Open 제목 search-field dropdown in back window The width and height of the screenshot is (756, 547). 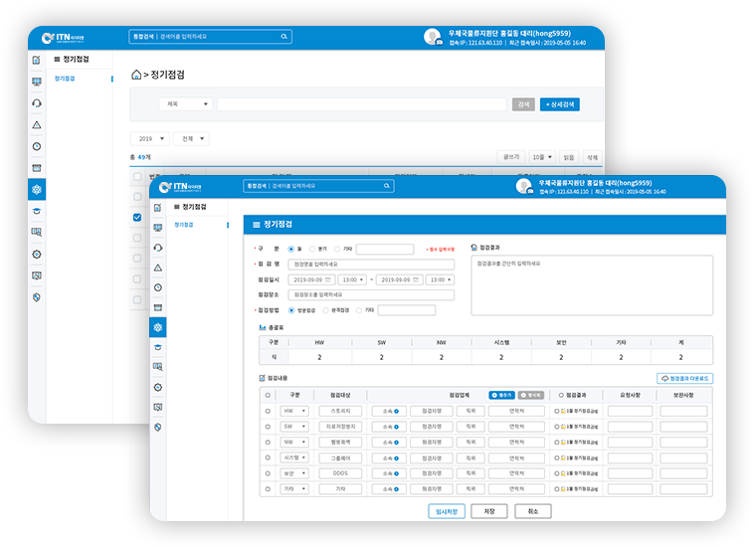pos(186,104)
